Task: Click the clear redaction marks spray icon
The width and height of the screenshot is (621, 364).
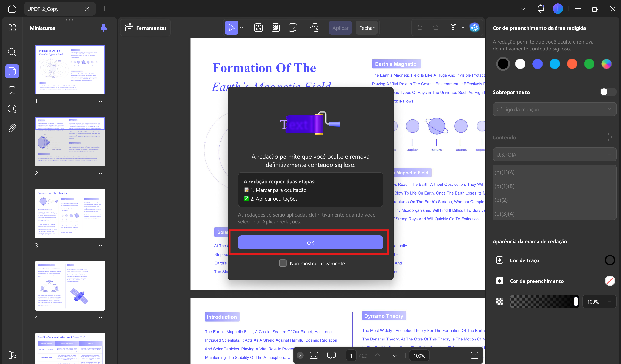Action: click(314, 28)
